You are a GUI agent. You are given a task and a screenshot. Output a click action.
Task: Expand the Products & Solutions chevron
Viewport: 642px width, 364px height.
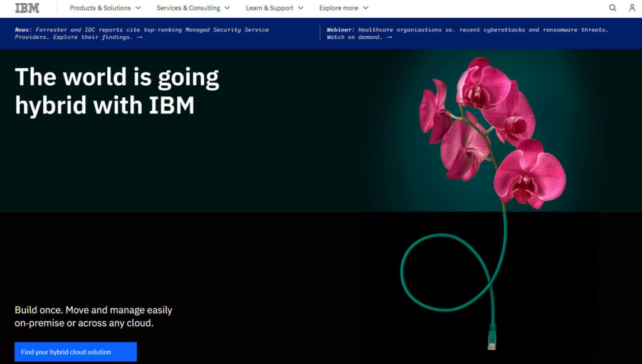click(139, 8)
